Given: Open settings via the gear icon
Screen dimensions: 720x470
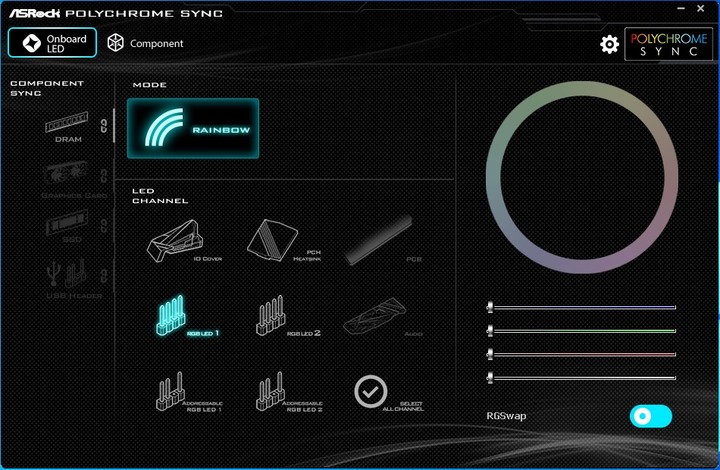Looking at the screenshot, I should coord(609,44).
